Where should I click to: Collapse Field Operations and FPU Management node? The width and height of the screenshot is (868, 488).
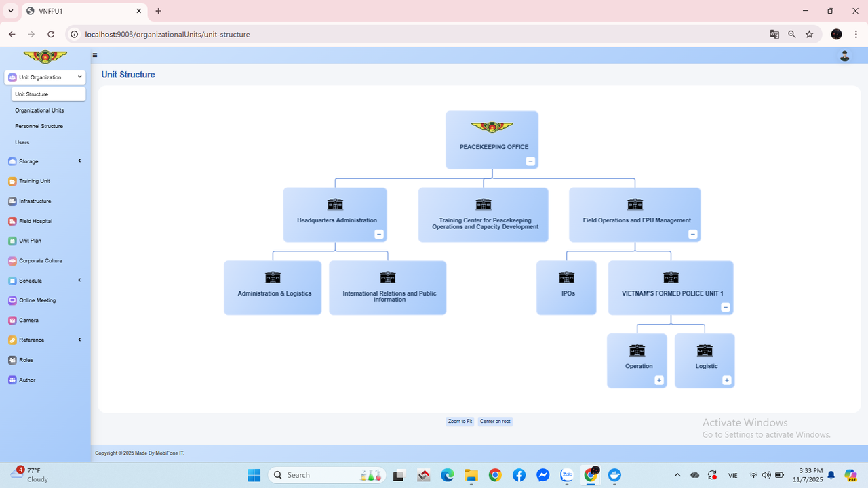click(x=692, y=235)
